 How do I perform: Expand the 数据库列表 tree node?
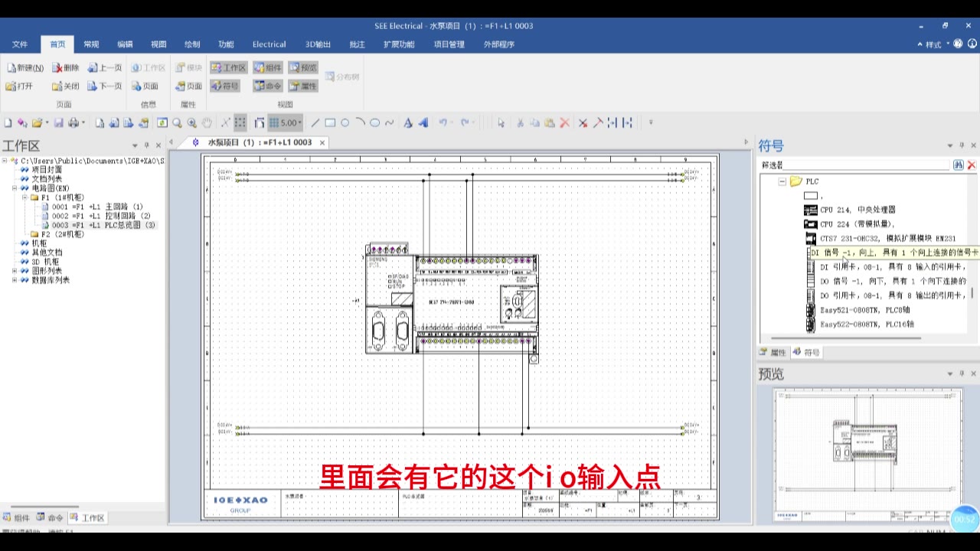pyautogui.click(x=15, y=279)
